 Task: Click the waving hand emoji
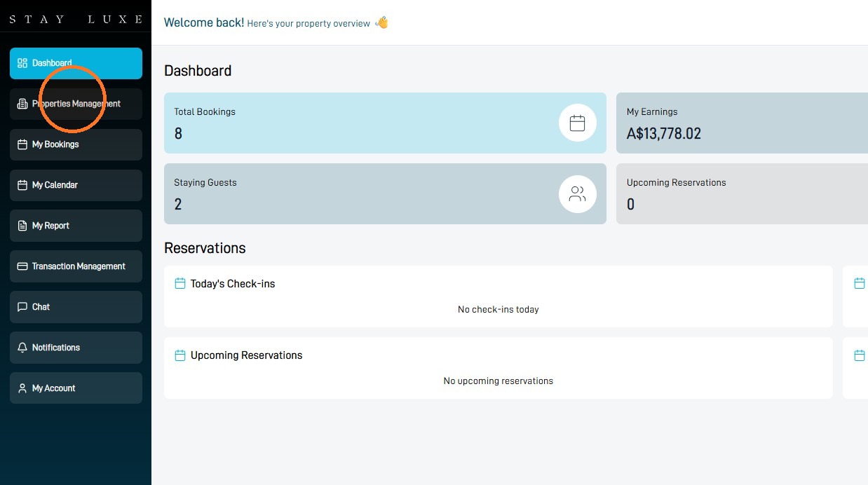pos(381,22)
